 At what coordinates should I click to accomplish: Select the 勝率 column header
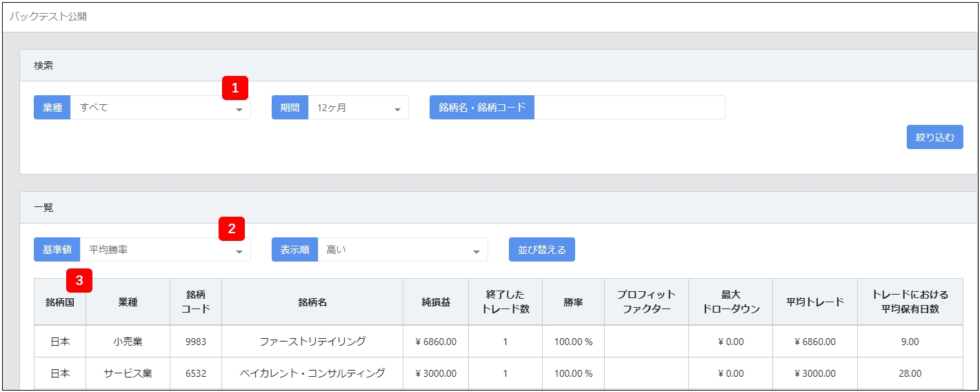(573, 302)
